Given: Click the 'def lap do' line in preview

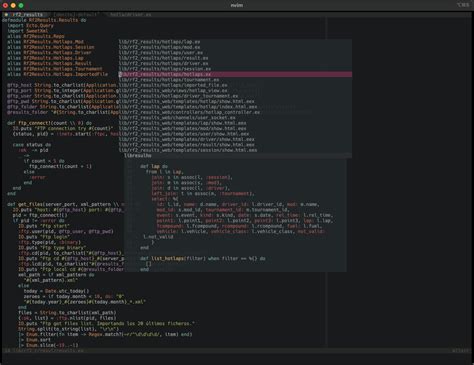Looking at the screenshot, I should coord(154,166).
